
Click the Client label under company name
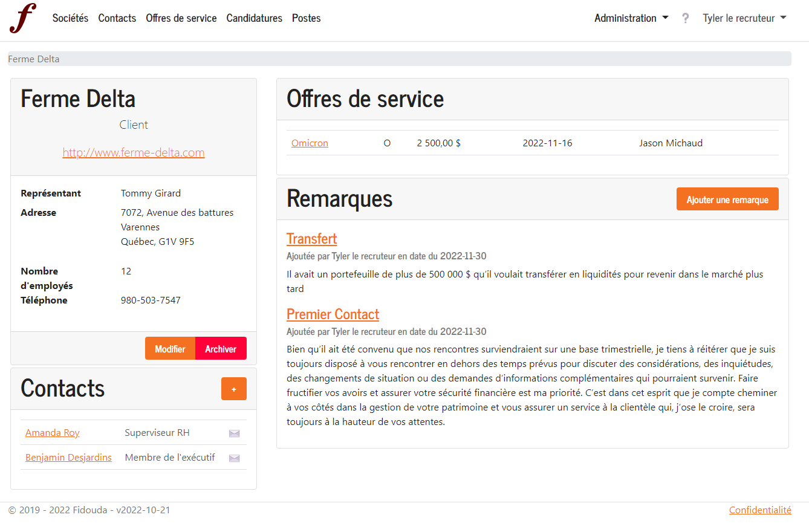[134, 125]
